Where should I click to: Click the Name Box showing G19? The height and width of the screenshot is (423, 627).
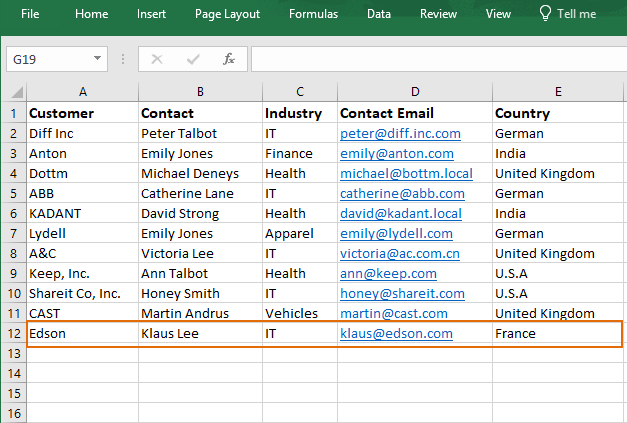point(57,59)
